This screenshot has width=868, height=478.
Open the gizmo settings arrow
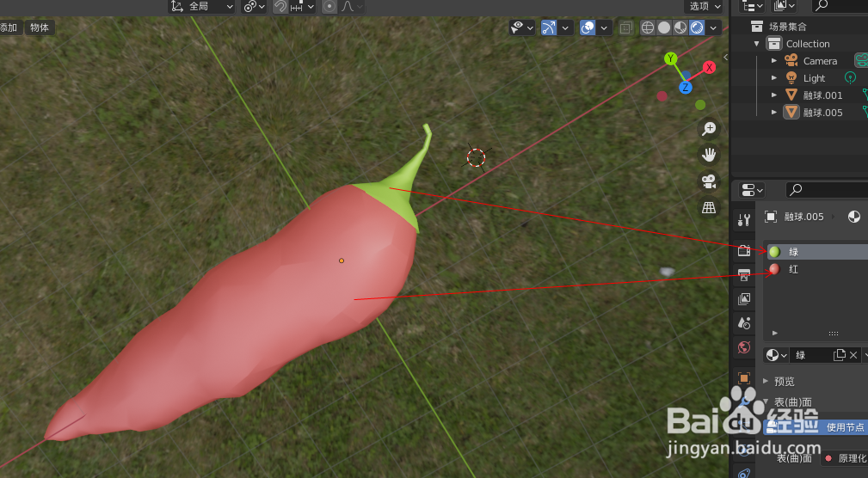point(565,28)
